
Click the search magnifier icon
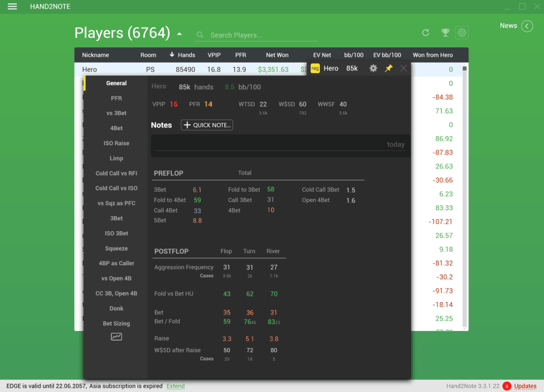200,35
